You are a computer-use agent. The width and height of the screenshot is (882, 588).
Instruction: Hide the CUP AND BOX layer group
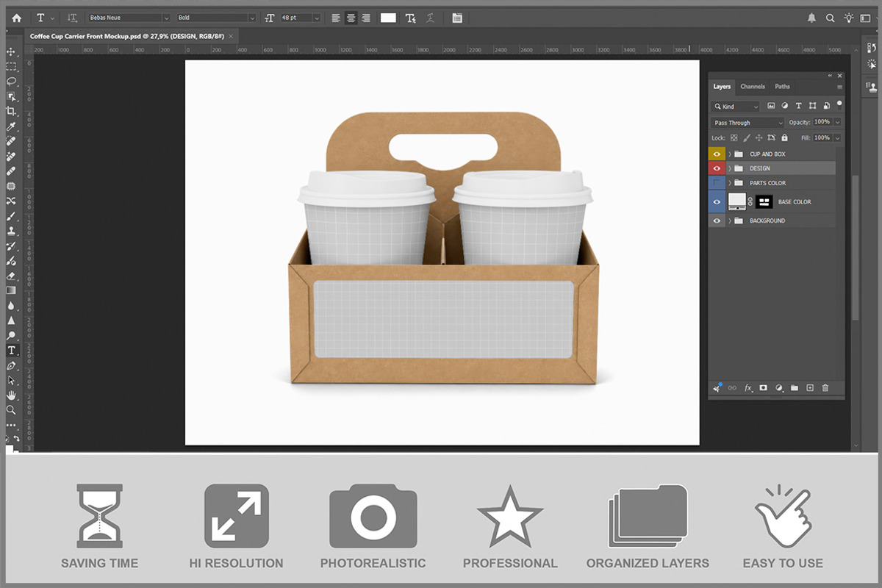click(x=717, y=154)
